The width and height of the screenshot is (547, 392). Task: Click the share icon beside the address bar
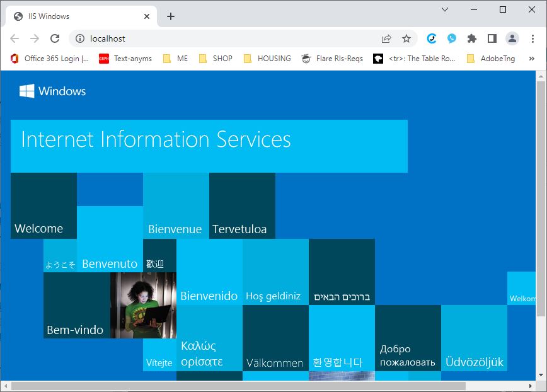pos(387,38)
